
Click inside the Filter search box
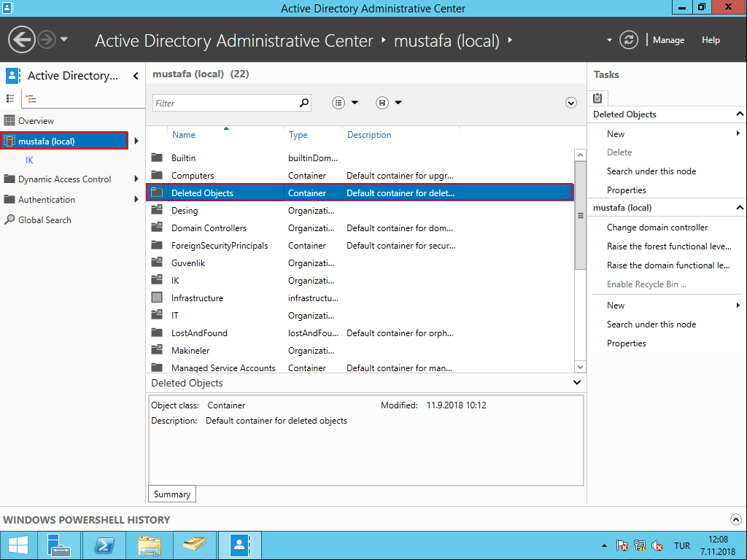(x=226, y=102)
